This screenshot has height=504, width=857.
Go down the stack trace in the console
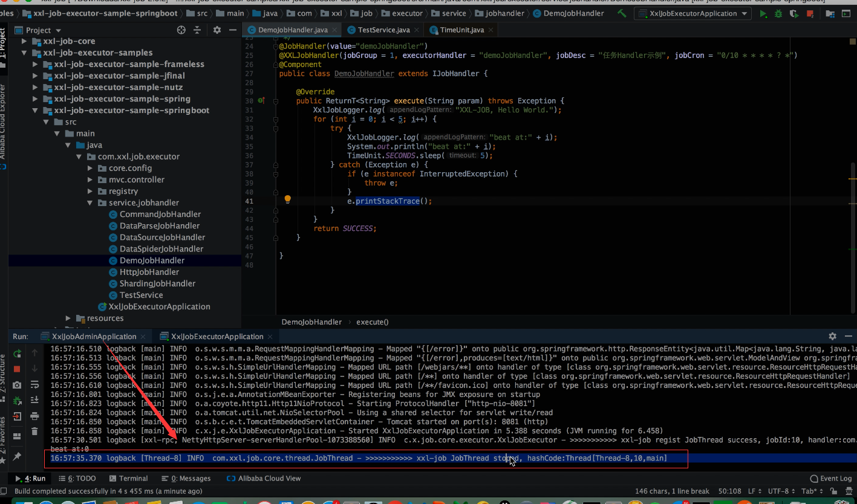[34, 369]
